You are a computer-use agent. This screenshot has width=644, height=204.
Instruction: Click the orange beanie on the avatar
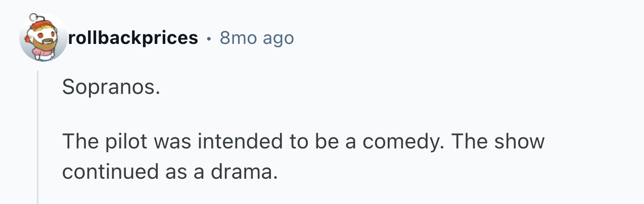(x=39, y=25)
